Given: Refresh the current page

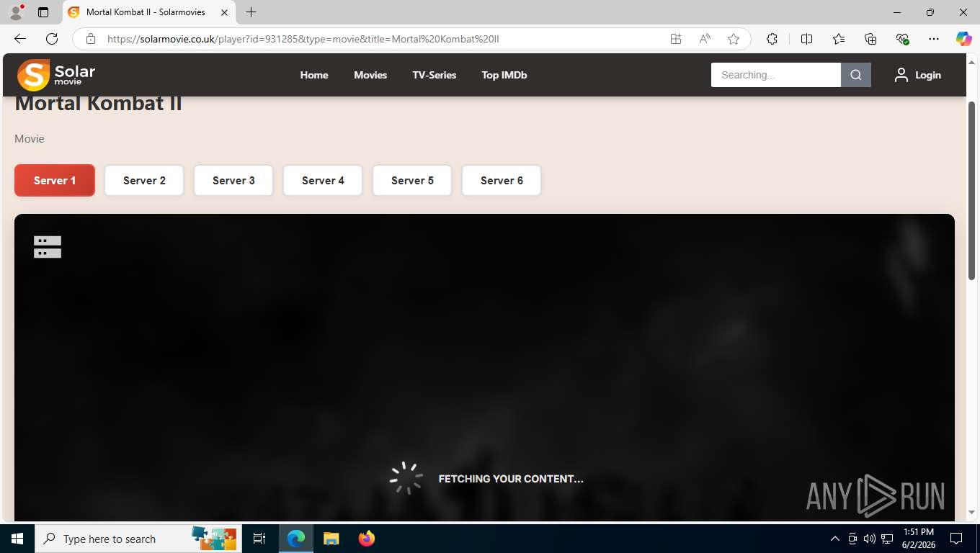Looking at the screenshot, I should (52, 39).
